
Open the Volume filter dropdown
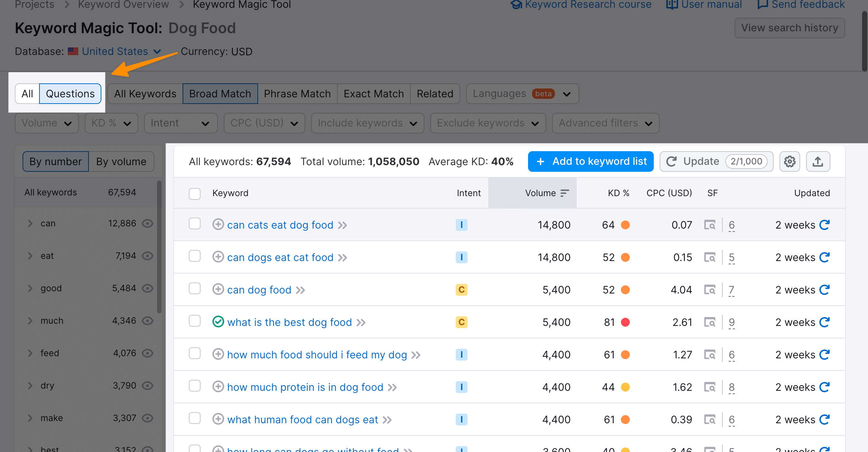tap(46, 122)
